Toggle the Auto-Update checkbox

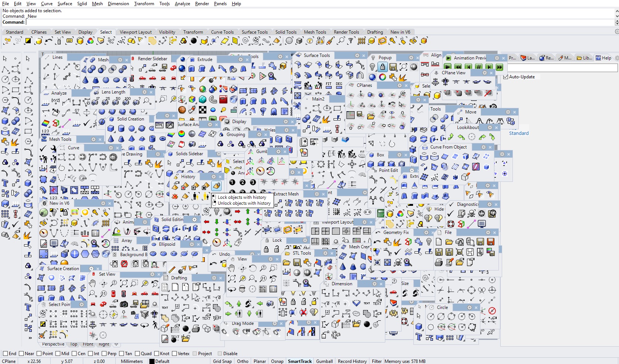click(x=505, y=77)
